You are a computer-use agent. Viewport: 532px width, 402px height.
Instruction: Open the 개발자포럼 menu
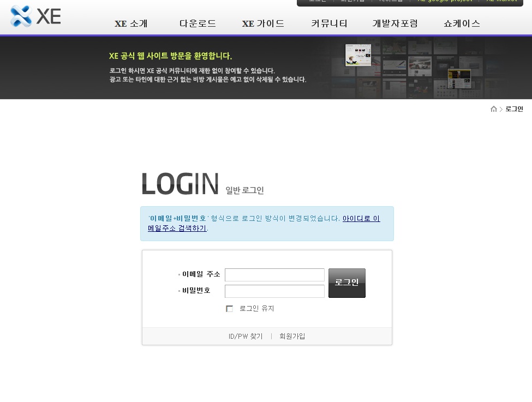395,23
